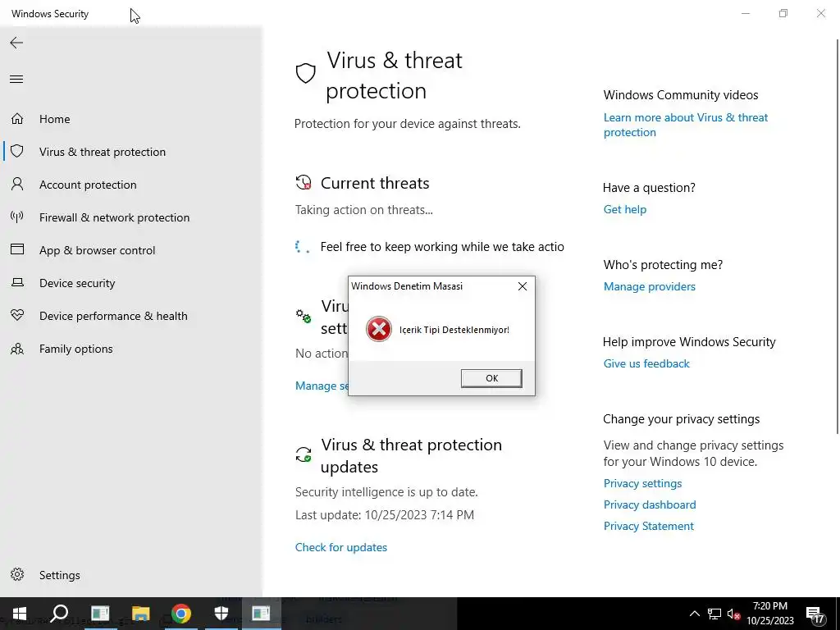Screen dimensions: 840x630
Task: Open the Windows Start menu
Action: coord(20,614)
